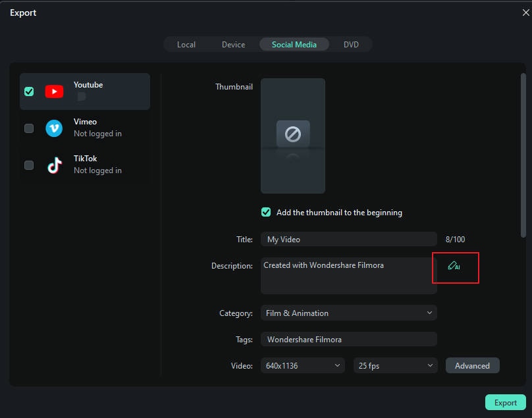The image size is (532, 418).
Task: Click the AI description generator icon
Action: point(454,266)
